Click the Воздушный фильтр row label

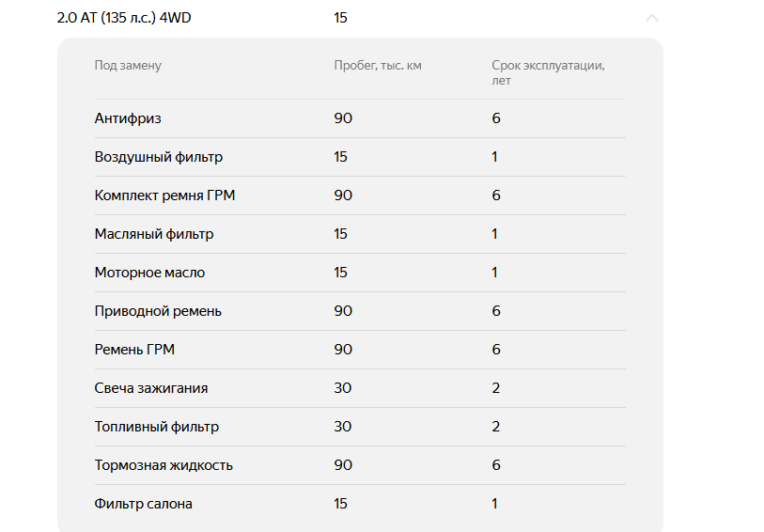159,157
